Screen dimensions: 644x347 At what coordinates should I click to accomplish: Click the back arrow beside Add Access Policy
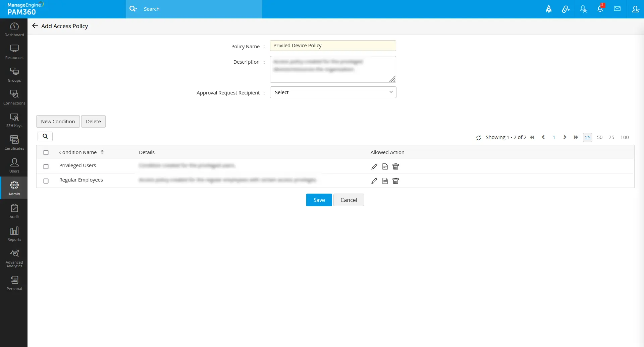(35, 26)
